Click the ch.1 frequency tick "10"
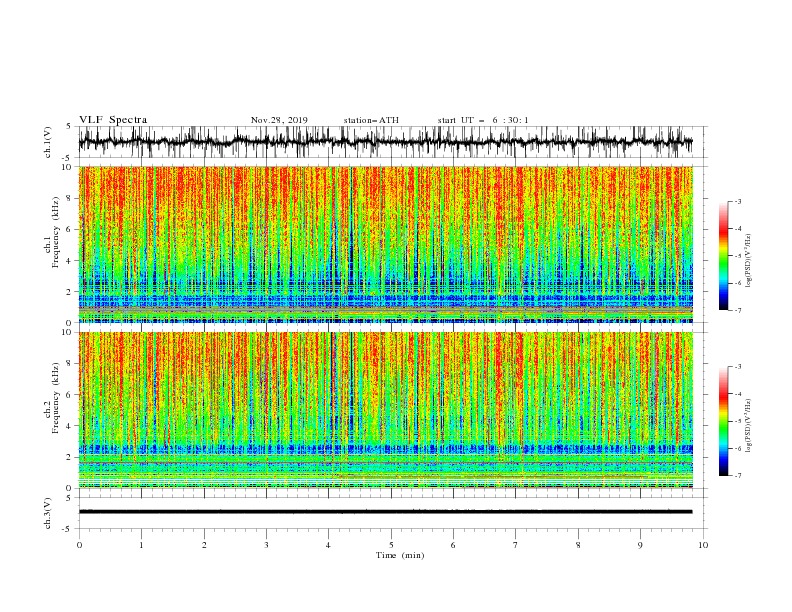Image resolution: width=792 pixels, height=612 pixels. pos(67,167)
